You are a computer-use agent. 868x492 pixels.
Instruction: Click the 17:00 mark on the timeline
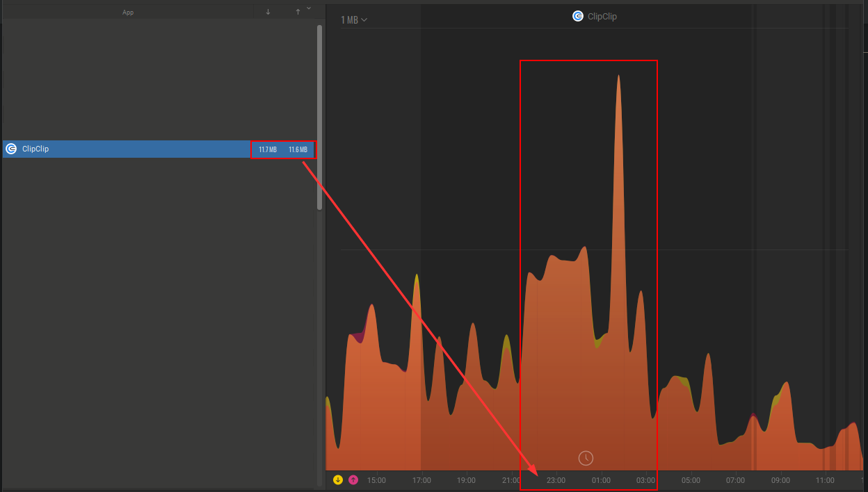[421, 480]
